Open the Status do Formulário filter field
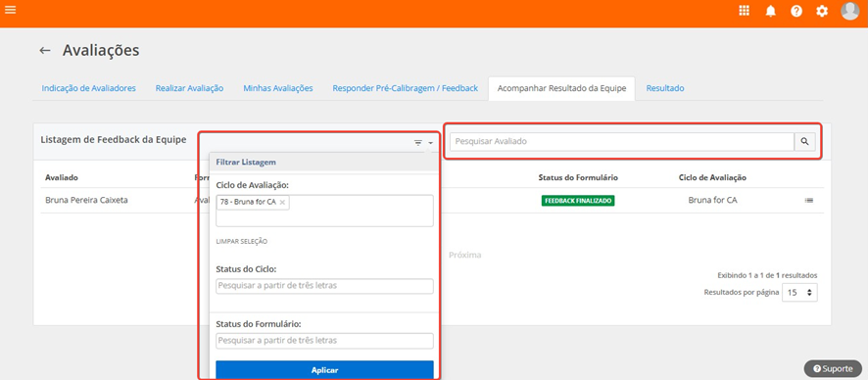This screenshot has height=380, width=868. click(324, 341)
